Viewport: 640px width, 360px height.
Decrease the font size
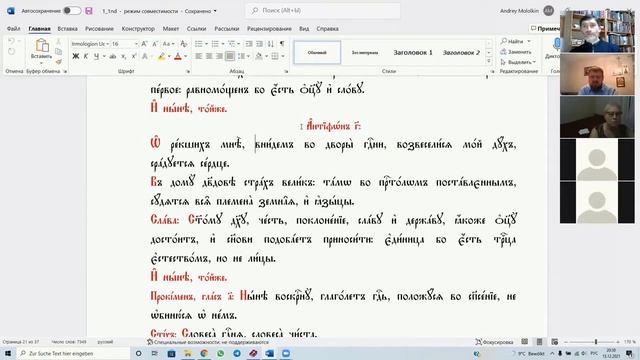[x=155, y=44]
